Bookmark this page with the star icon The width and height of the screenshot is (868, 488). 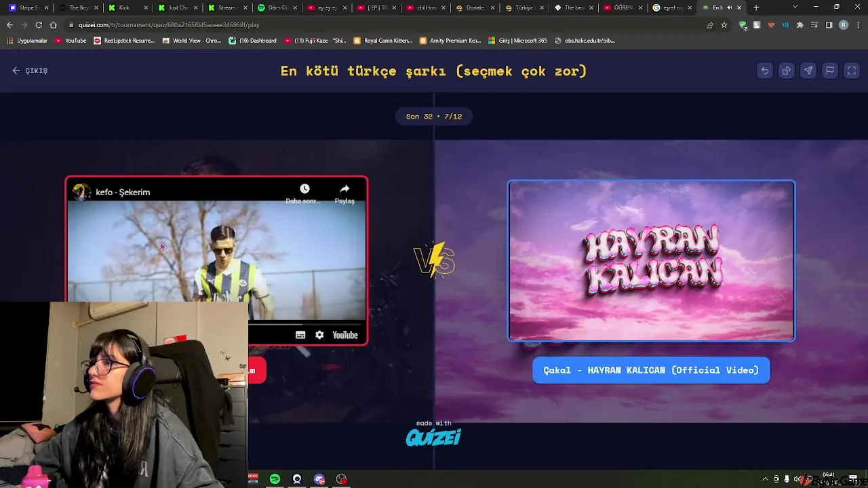tap(724, 25)
